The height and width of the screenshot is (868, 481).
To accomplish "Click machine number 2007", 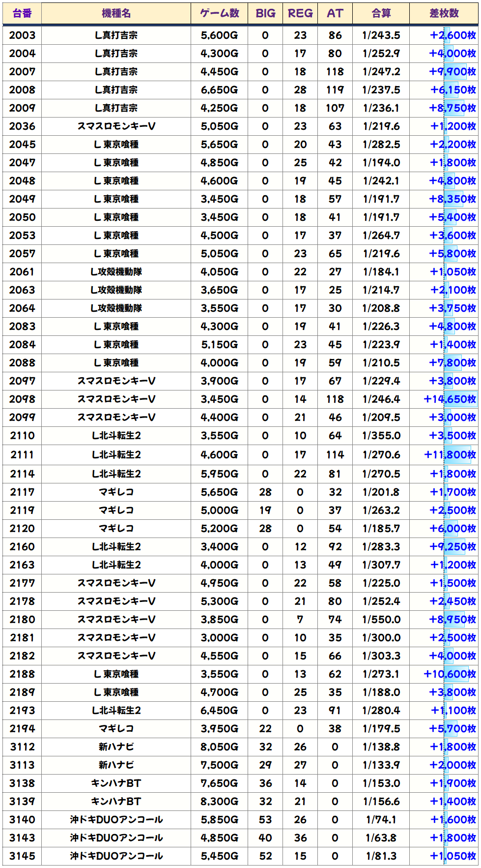I will [22, 72].
